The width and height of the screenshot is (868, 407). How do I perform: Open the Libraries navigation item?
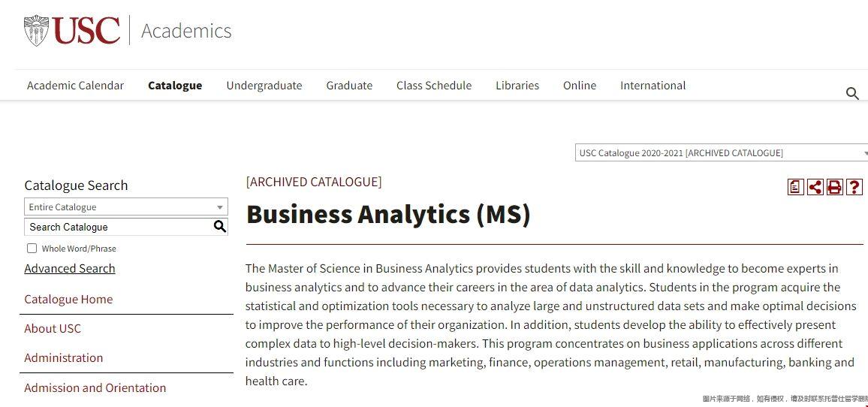(517, 86)
